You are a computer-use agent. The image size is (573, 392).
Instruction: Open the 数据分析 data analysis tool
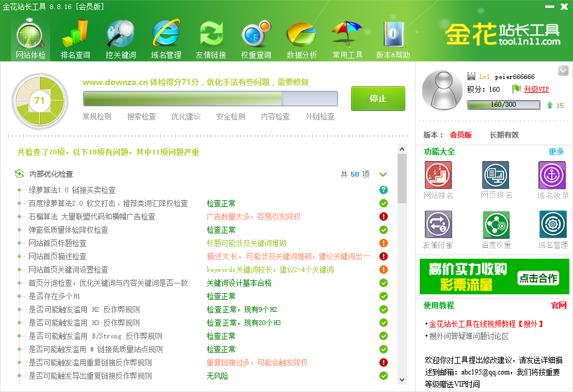coord(302,39)
